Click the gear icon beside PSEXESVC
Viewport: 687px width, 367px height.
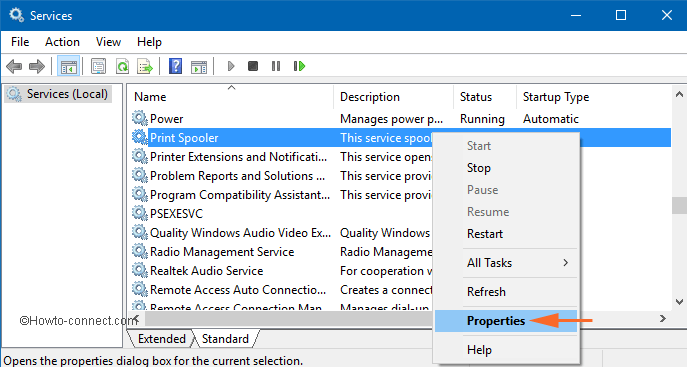click(x=140, y=213)
